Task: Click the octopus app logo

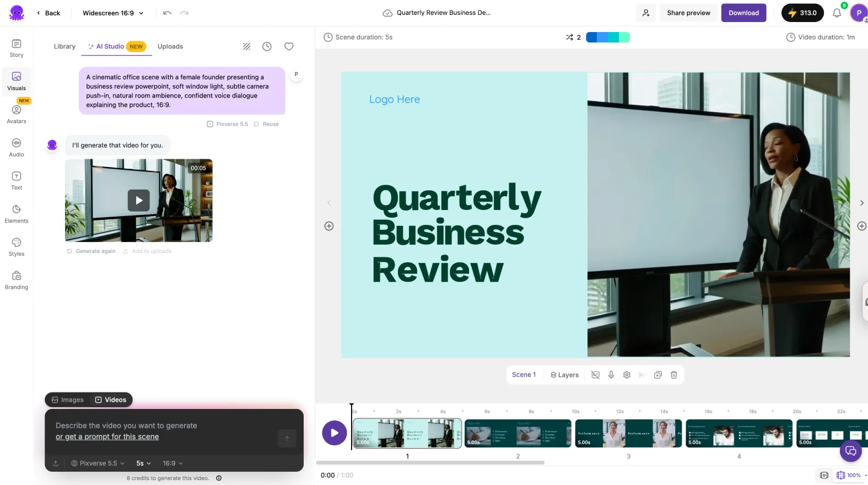Action: (x=17, y=13)
